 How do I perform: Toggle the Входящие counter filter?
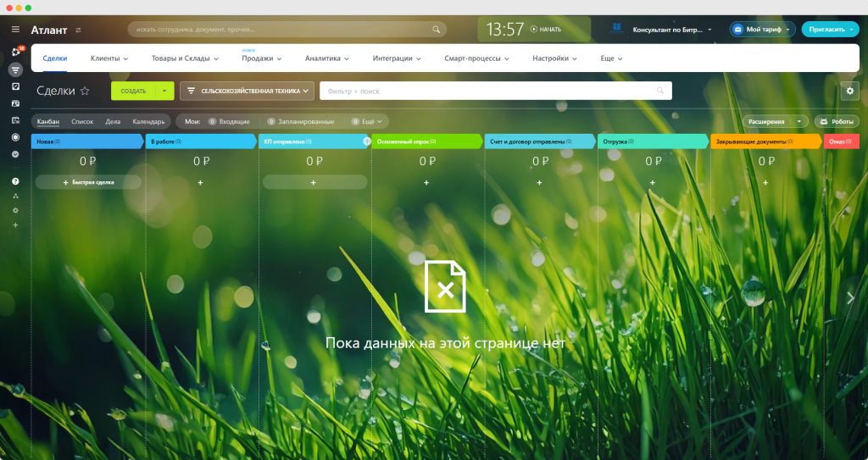point(229,121)
